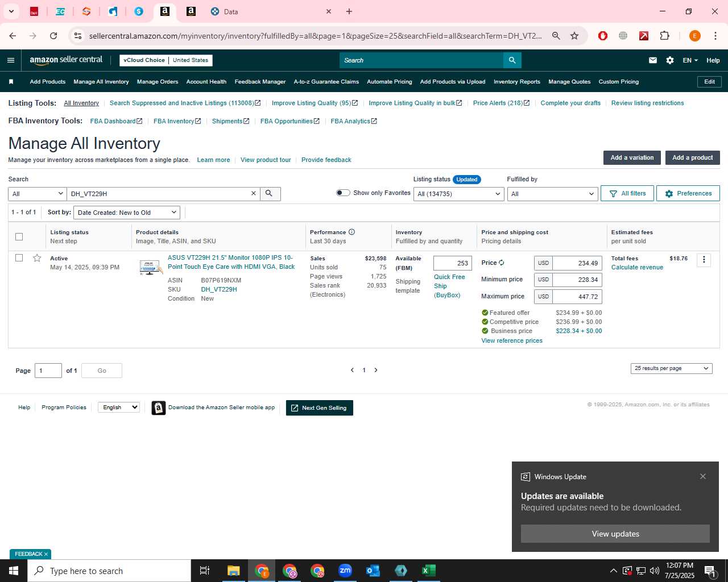
Task: Click the Add a variation button
Action: (632, 157)
